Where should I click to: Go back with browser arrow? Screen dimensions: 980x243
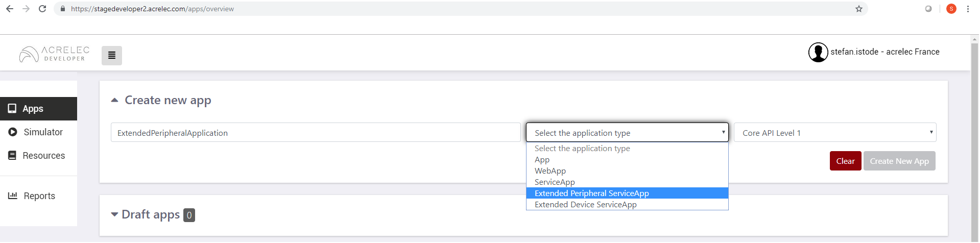pyautogui.click(x=10, y=9)
